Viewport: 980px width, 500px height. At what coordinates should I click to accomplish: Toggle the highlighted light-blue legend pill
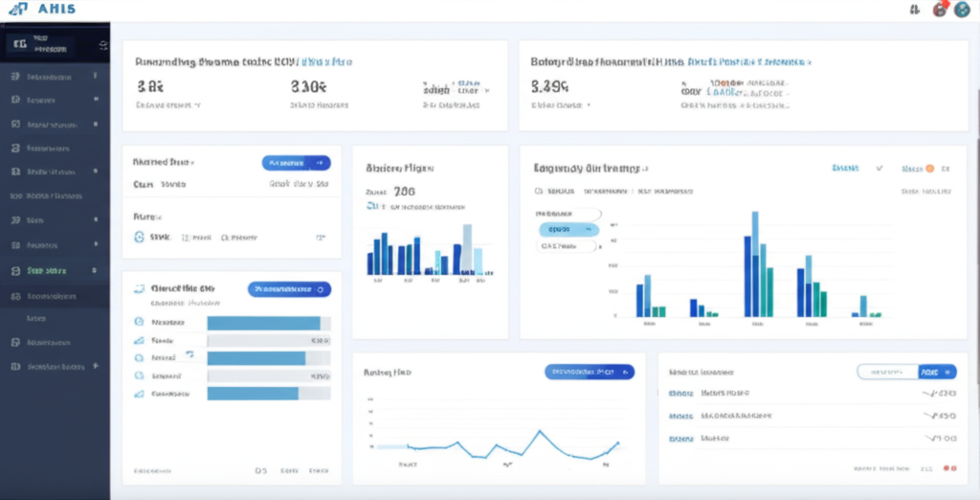(568, 230)
